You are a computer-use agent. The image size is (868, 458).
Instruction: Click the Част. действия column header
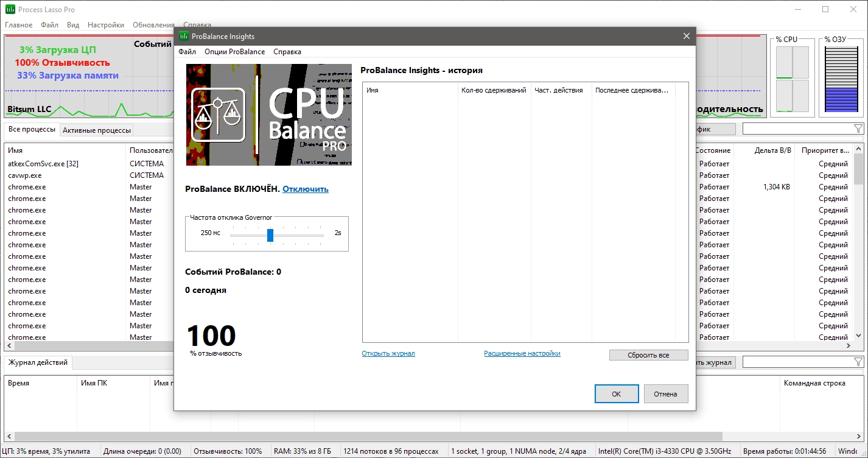pyautogui.click(x=561, y=90)
